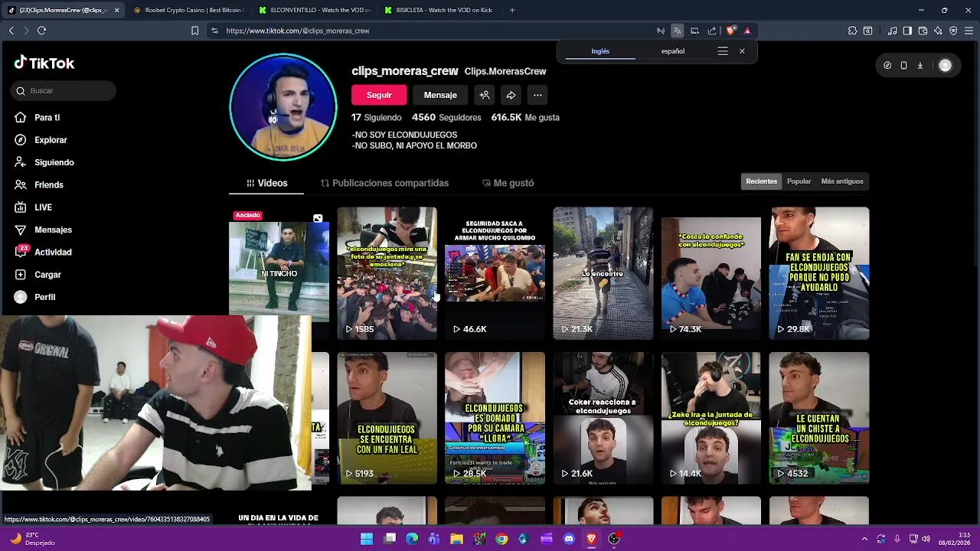This screenshot has height=551, width=980.
Task: Go back in the browser
Action: (x=11, y=31)
